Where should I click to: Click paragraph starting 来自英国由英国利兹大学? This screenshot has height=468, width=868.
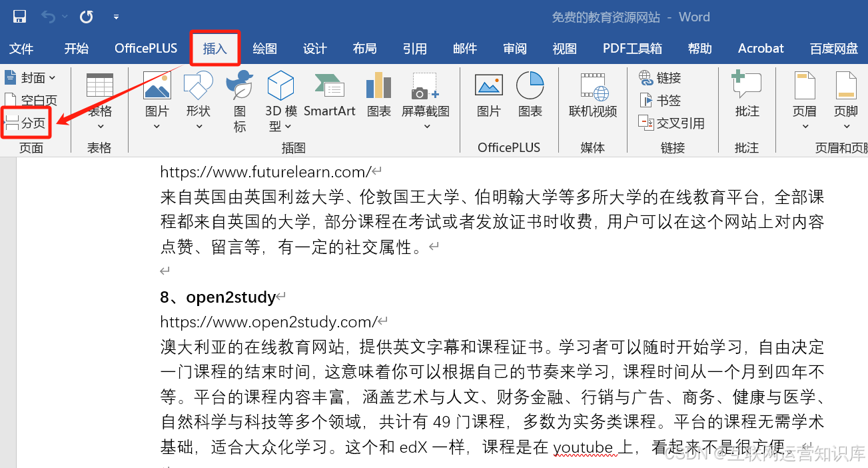pyautogui.click(x=492, y=222)
